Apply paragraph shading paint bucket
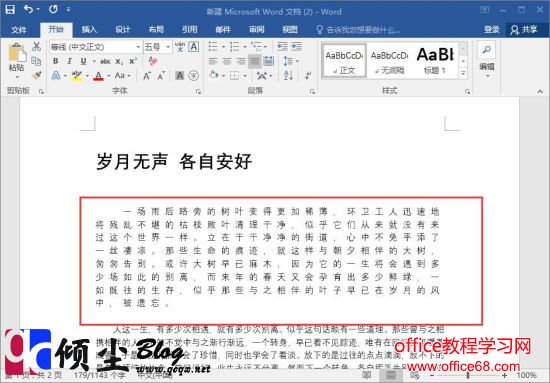The width and height of the screenshot is (550, 383). click(214, 75)
